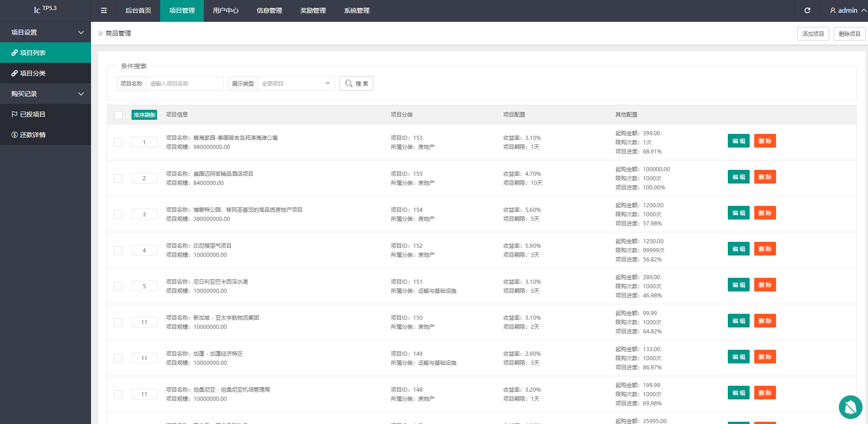This screenshot has width=868, height=424.
Task: Click the 项目名称 search input field
Action: 184,83
